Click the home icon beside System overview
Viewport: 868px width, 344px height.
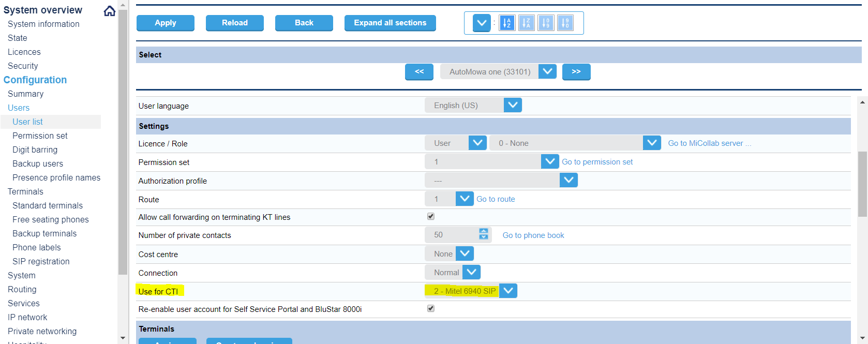[x=109, y=11]
